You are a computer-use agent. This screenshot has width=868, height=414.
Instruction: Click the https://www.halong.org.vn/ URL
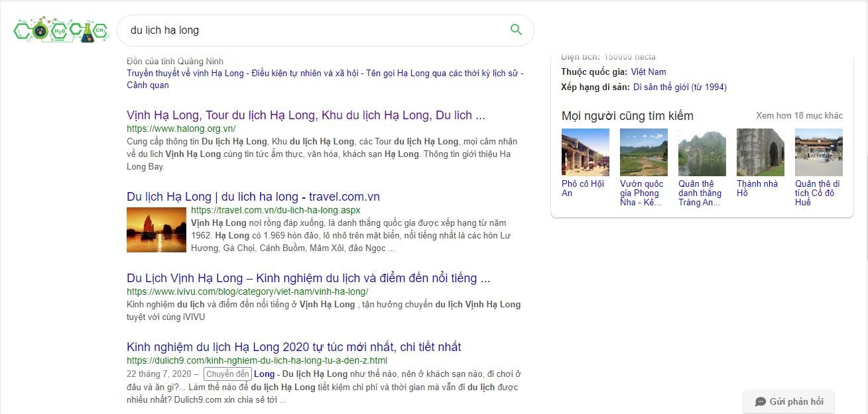(181, 129)
